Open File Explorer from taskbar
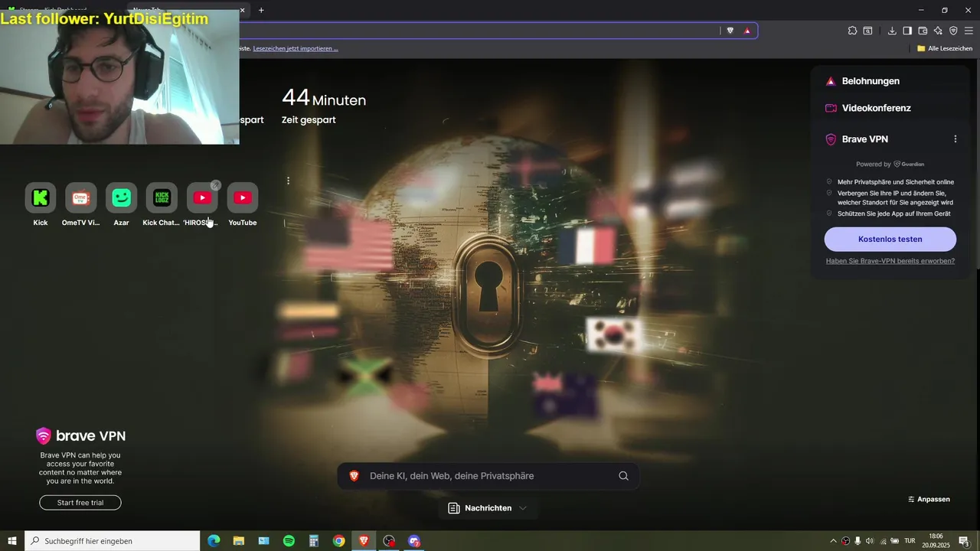This screenshot has height=551, width=980. (239, 541)
